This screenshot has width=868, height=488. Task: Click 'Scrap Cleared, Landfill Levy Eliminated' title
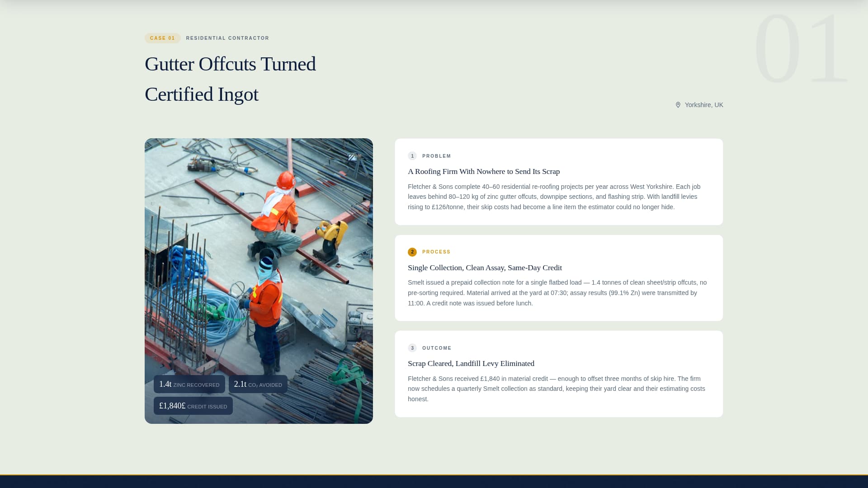pyautogui.click(x=471, y=364)
